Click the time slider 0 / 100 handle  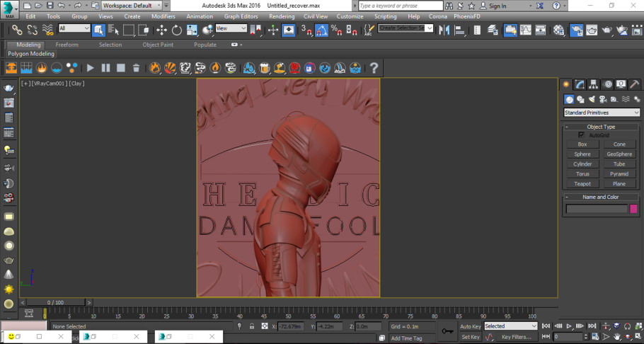coord(55,302)
